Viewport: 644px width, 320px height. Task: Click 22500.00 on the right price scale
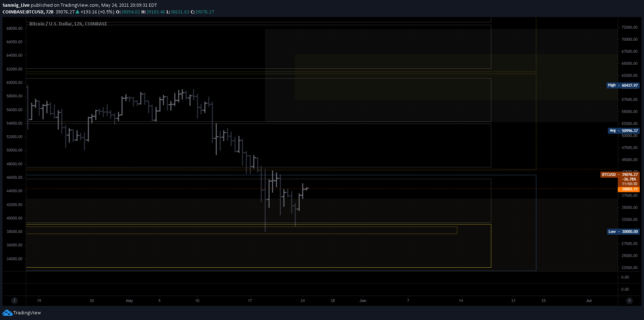pos(629,268)
